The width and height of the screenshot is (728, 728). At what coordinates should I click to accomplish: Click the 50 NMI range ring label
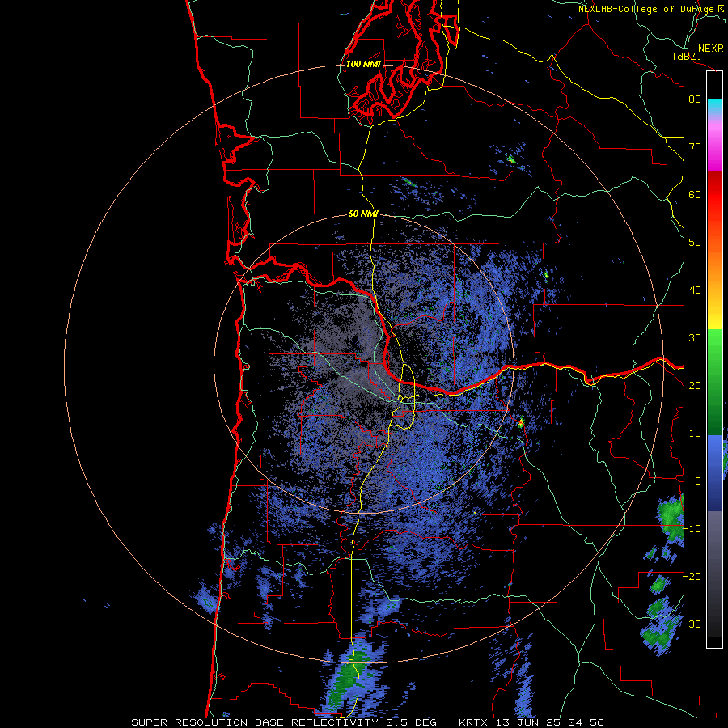pyautogui.click(x=363, y=214)
